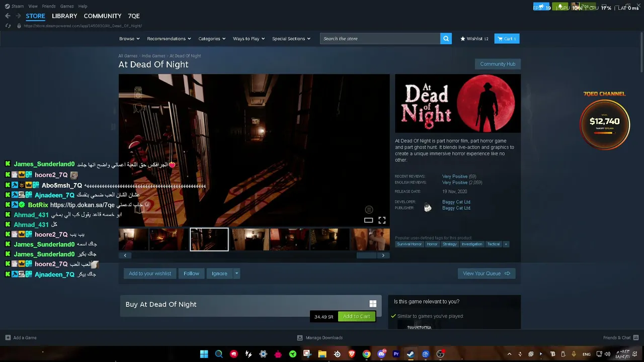This screenshot has width=644, height=362.
Task: Open Manage Downloads
Action: pyautogui.click(x=320, y=338)
